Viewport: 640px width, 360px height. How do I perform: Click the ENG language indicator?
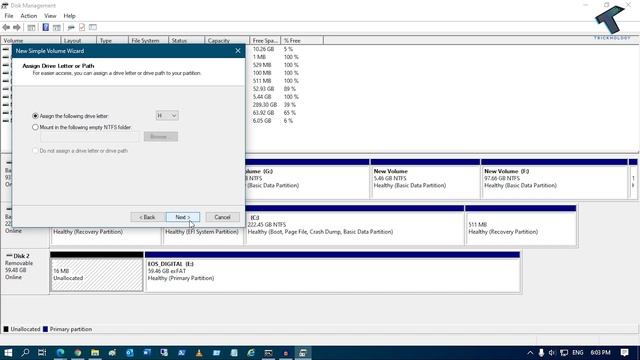pos(578,353)
